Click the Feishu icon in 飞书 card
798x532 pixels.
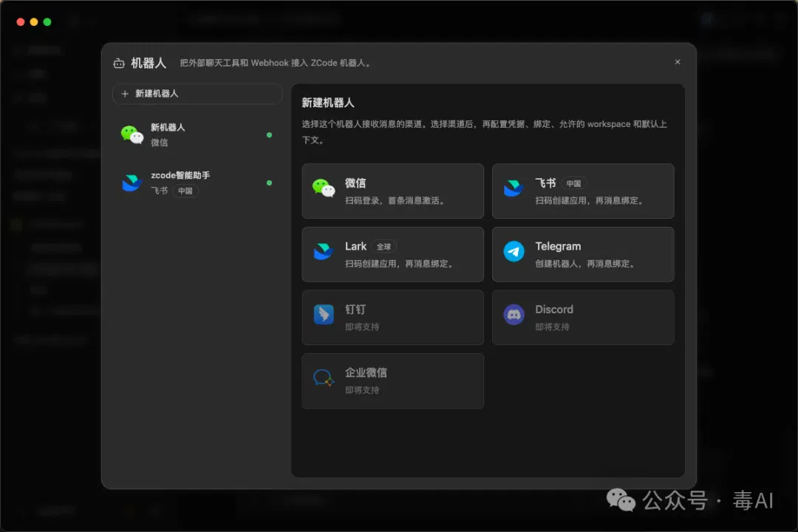514,188
